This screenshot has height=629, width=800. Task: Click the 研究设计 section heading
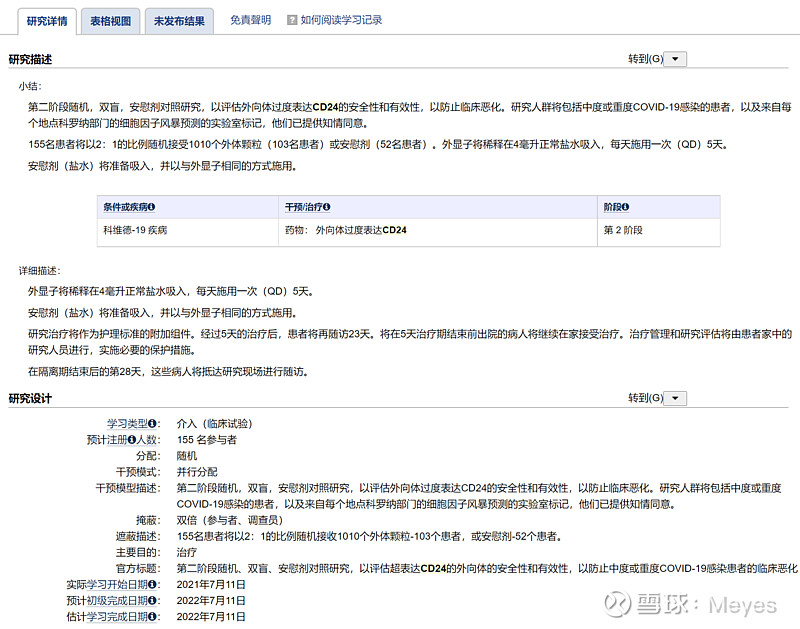(x=30, y=399)
